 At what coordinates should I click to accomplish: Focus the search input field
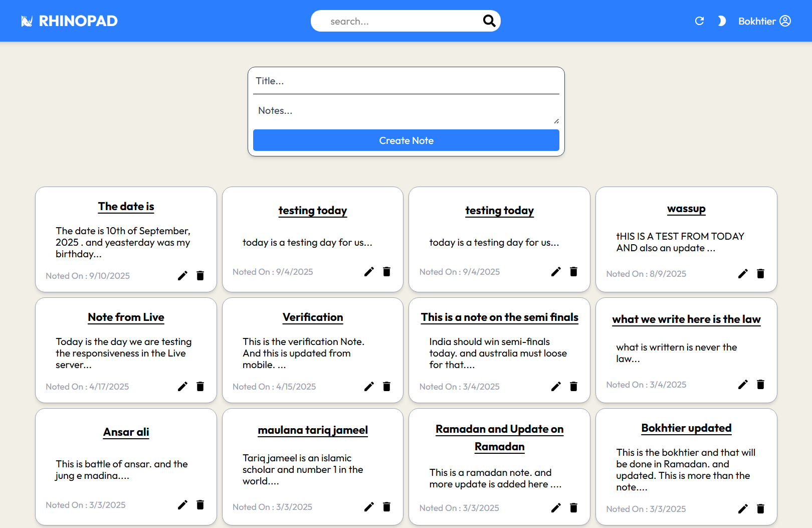point(401,21)
